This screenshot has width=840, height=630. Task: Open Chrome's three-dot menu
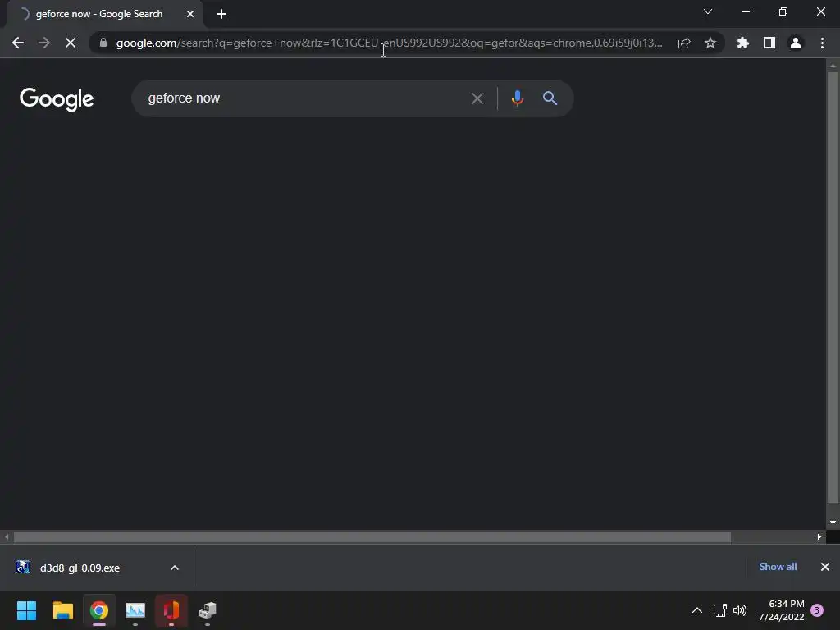click(x=822, y=43)
